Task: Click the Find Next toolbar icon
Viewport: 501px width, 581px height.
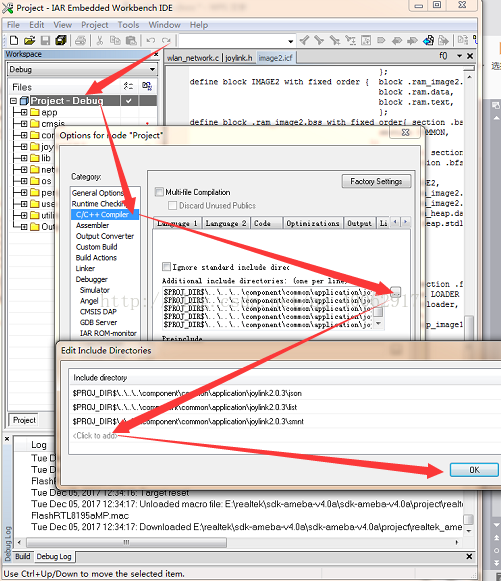Action: [x=319, y=40]
